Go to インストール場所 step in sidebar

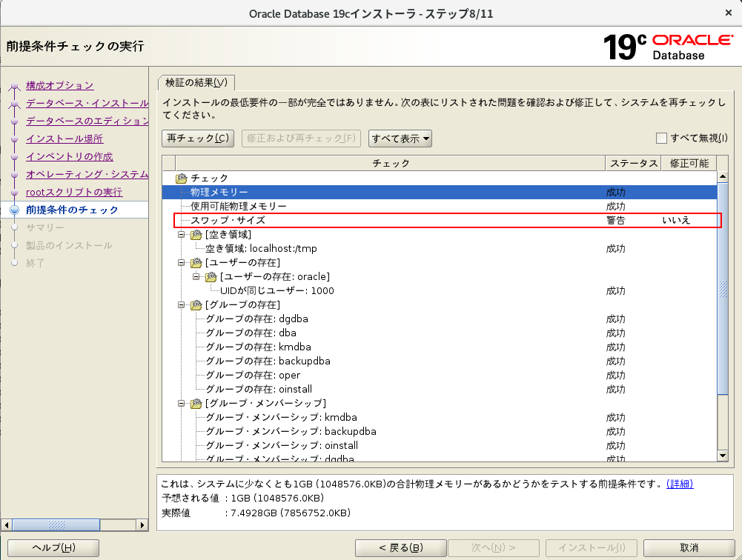click(64, 139)
